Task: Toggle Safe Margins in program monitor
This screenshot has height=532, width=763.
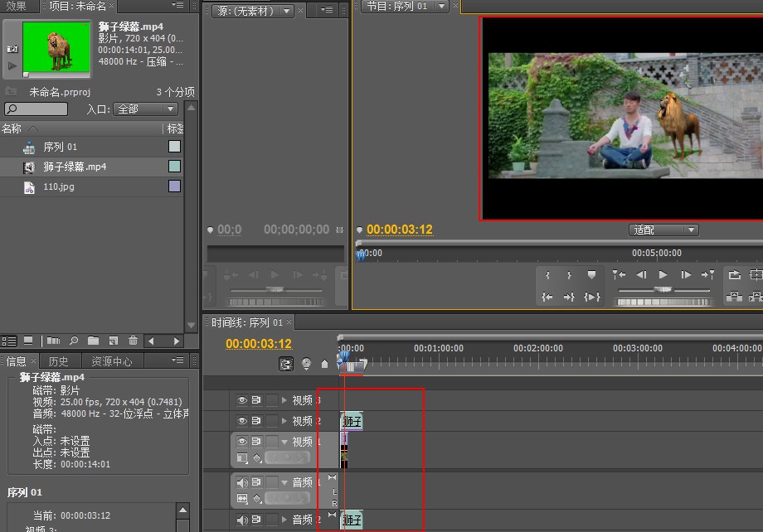Action: tap(756, 275)
